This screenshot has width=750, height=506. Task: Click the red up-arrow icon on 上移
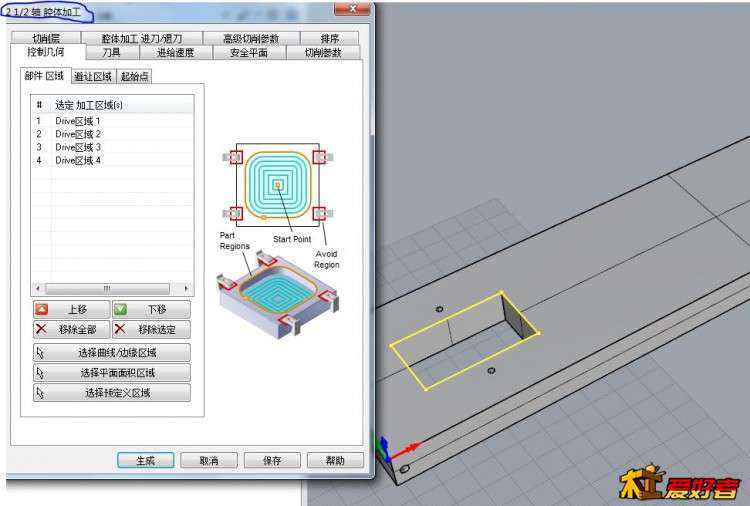42,309
